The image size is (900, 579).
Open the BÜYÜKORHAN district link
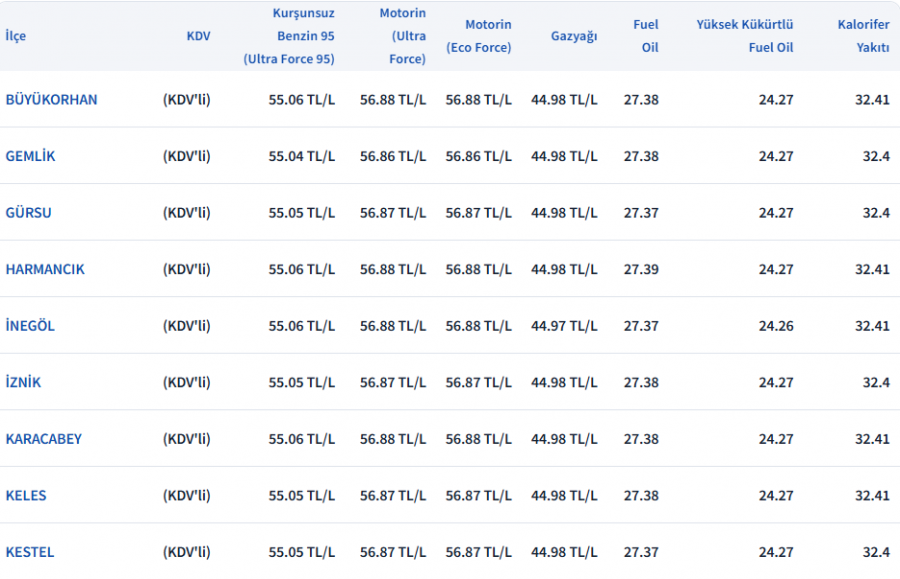coord(52,100)
